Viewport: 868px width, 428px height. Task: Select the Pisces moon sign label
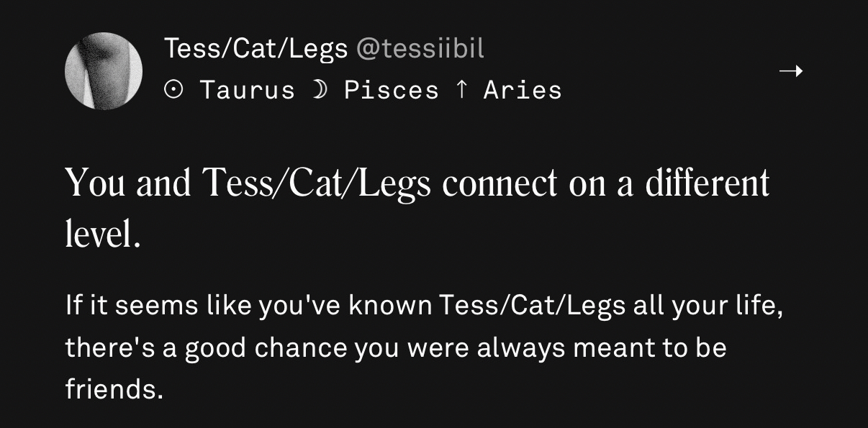click(x=392, y=90)
